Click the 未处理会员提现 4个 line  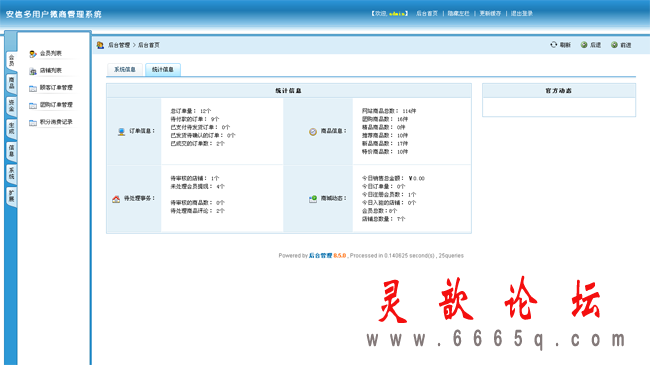(197, 187)
